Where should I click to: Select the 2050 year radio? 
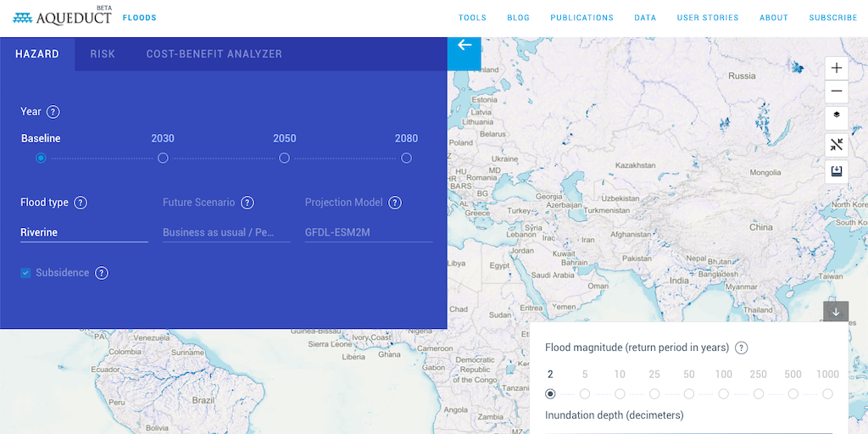285,159
